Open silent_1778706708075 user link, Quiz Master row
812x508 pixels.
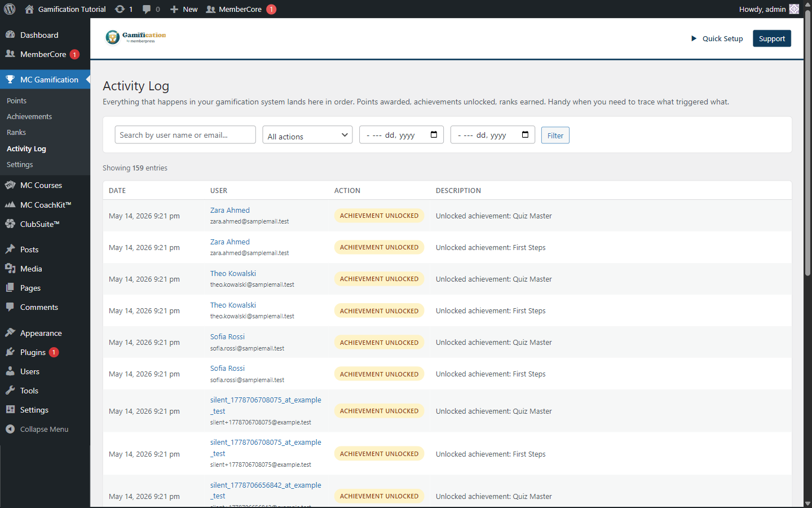click(x=266, y=405)
